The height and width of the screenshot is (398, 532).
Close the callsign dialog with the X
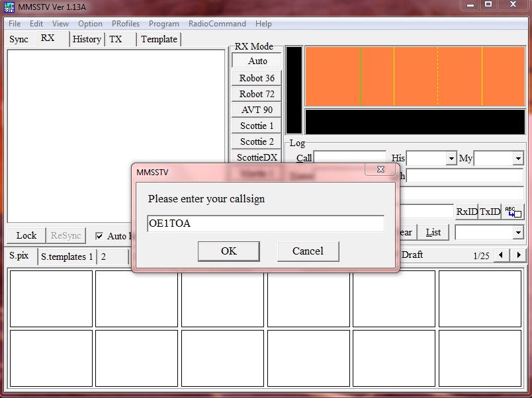tap(380, 170)
